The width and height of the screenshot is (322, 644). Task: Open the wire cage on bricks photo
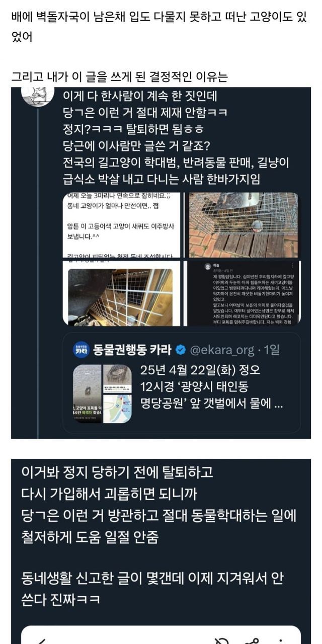tap(243, 225)
